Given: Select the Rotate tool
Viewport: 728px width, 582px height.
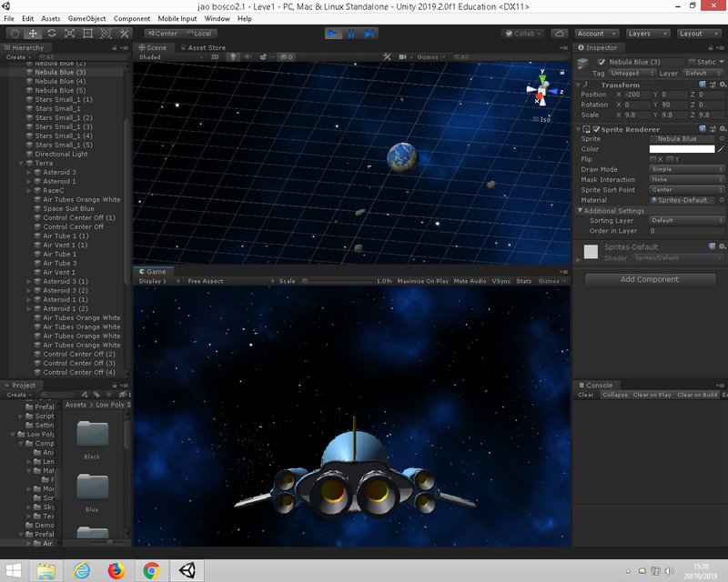Looking at the screenshot, I should click(x=52, y=34).
